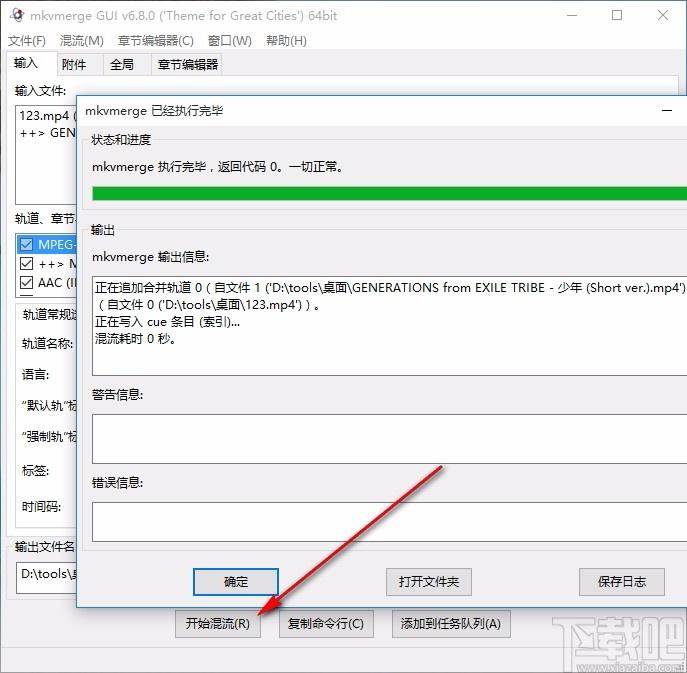Toggle the ++> track checkbox

click(x=26, y=264)
